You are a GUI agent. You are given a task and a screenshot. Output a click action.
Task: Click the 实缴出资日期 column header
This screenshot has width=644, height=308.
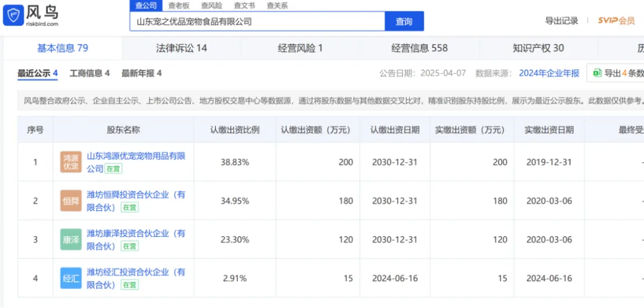pos(549,130)
